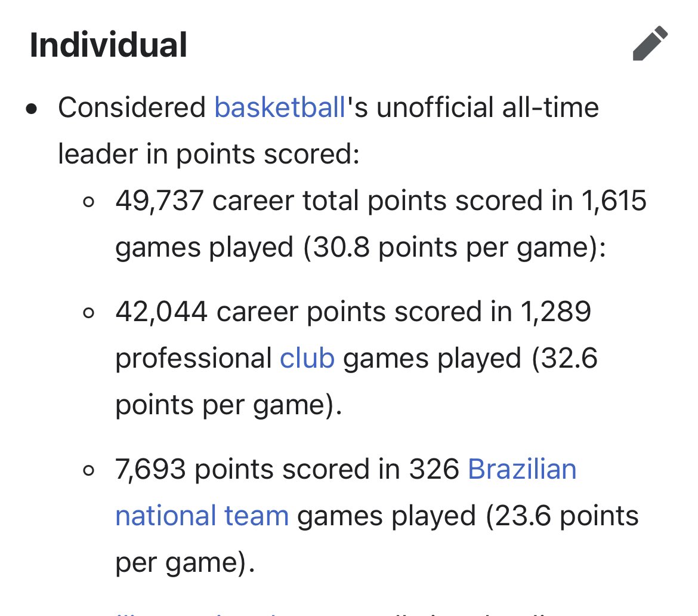Click the 1,615 games number

614,201
